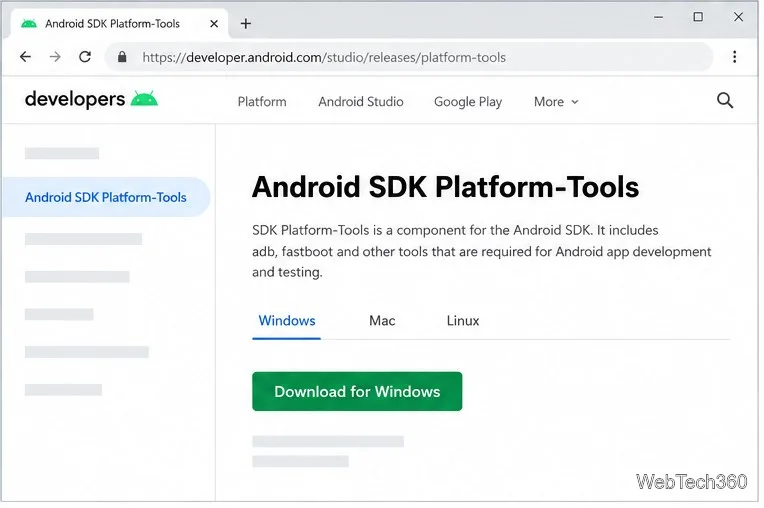Click the padlock site security icon
764x508 pixels.
click(x=122, y=57)
